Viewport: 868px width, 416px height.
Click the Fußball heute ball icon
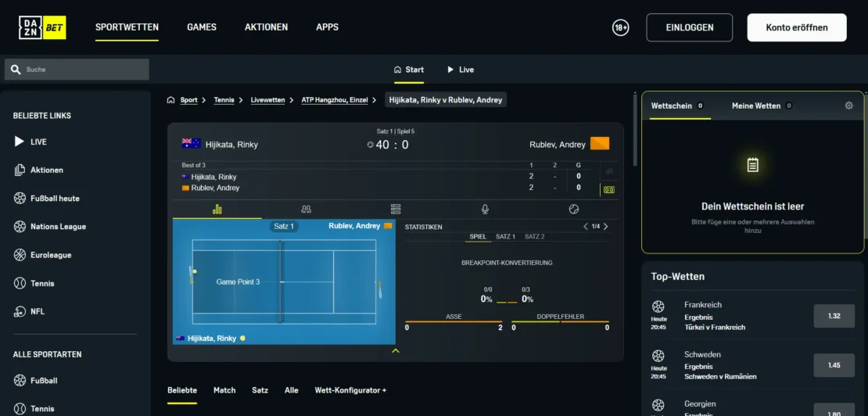pyautogui.click(x=20, y=198)
